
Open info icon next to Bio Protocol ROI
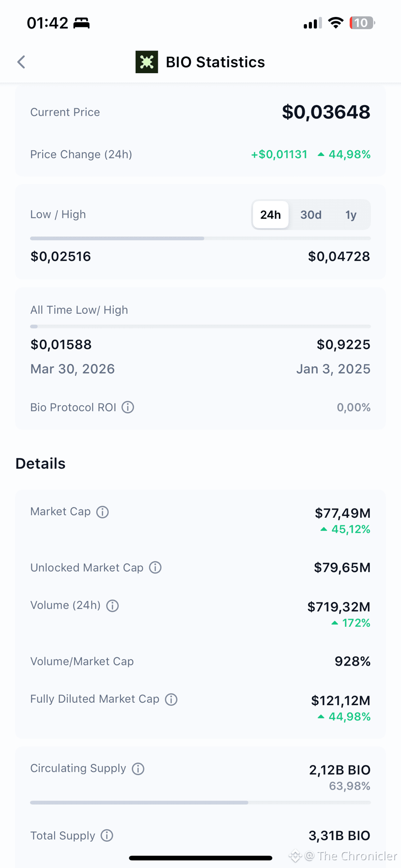[x=128, y=407]
